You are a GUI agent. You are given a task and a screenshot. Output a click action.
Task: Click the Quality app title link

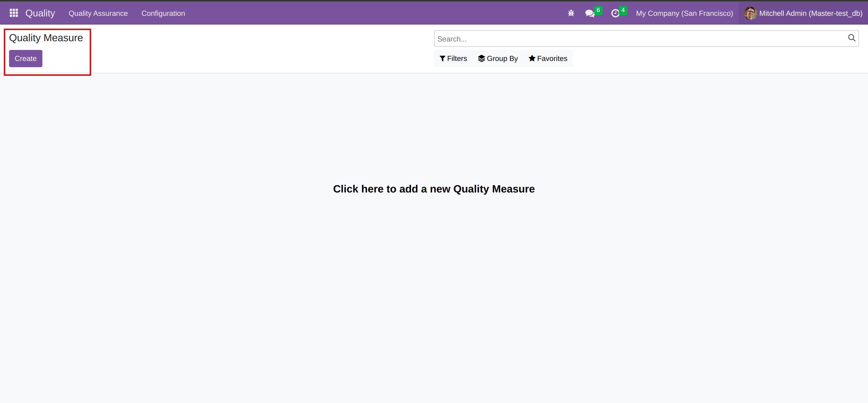click(40, 14)
